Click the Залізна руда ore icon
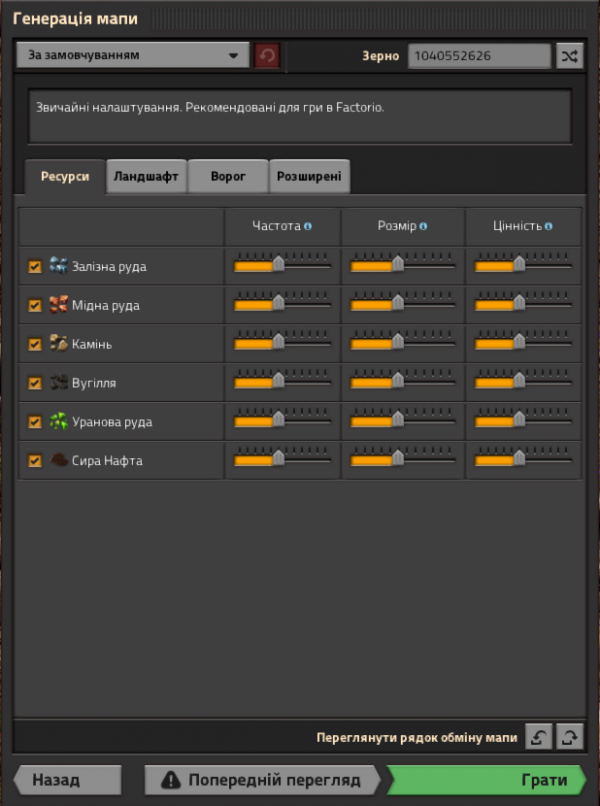 (x=59, y=266)
